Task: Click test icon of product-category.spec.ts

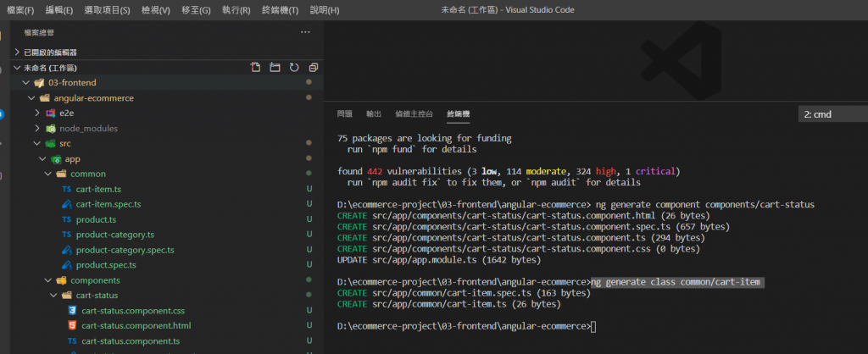Action: tap(66, 250)
